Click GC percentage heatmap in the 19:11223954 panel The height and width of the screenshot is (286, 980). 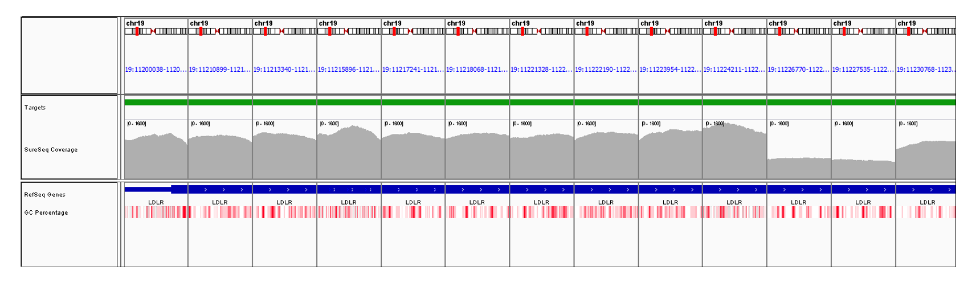[670, 213]
